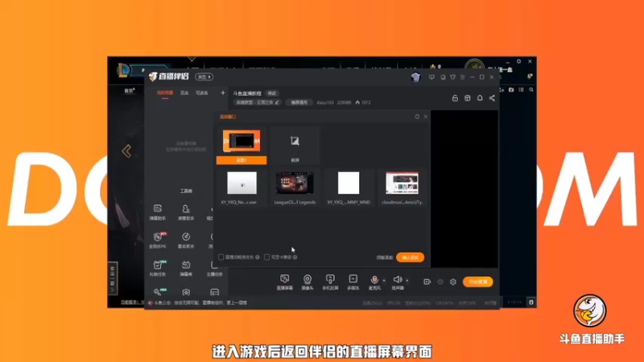Open the layout panel icon beside the lock
Viewport: 644px width, 362px height.
pos(468,98)
